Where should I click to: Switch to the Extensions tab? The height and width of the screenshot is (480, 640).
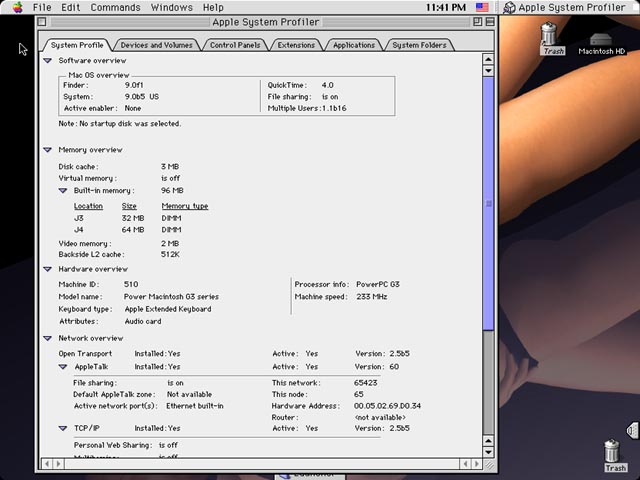pyautogui.click(x=296, y=45)
